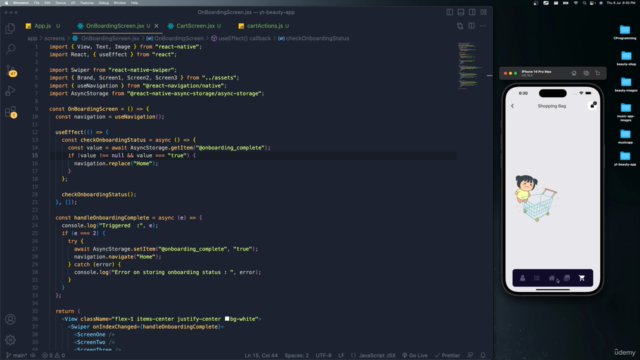Click the sync changes icon in status bar
The image size is (640, 360).
[33, 356]
